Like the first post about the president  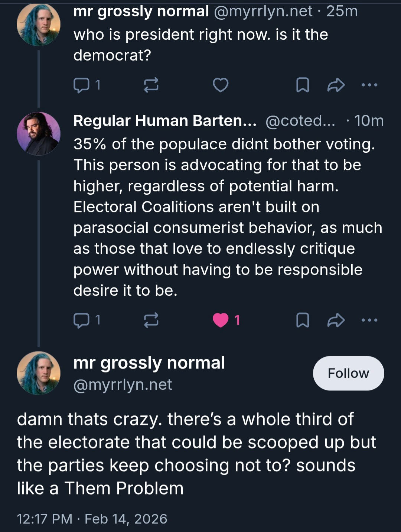click(x=221, y=85)
